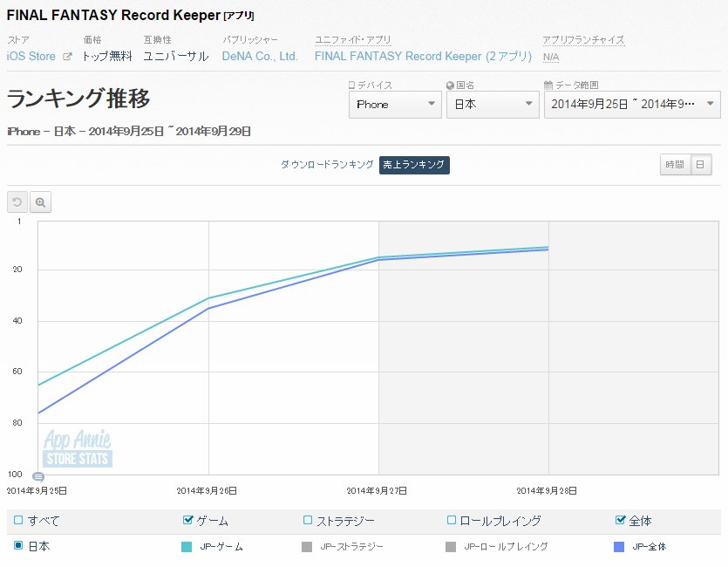Open the iPhone device dropdown
The height and width of the screenshot is (567, 728).
click(395, 105)
